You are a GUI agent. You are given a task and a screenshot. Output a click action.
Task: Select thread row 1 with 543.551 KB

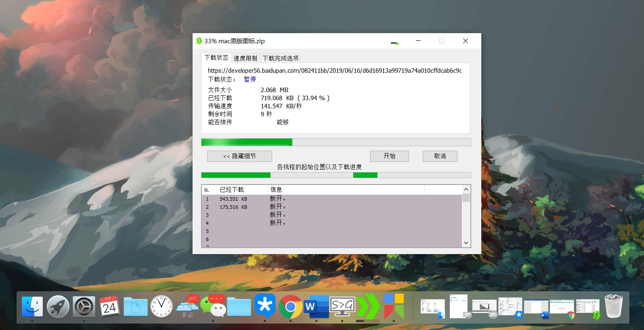pos(332,199)
